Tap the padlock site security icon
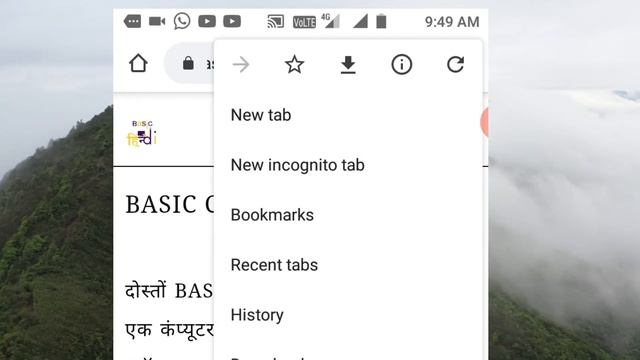This screenshot has width=640, height=360. (x=188, y=63)
